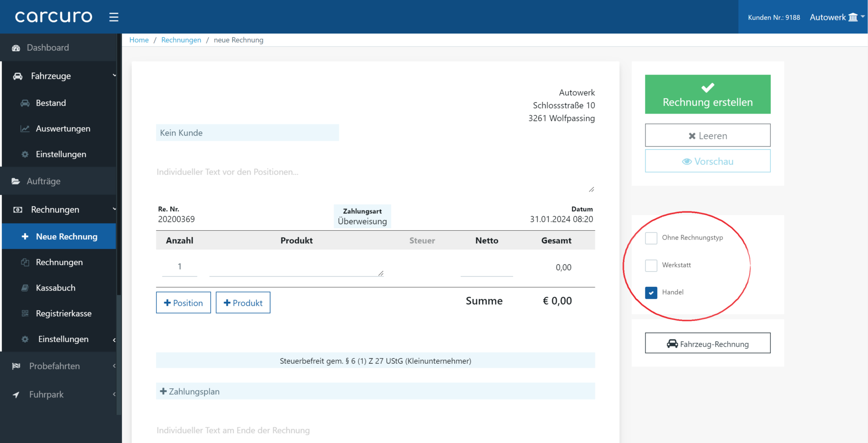The width and height of the screenshot is (868, 443).
Task: Click the car icon on Fahrzeug-Rechnung
Action: [x=672, y=344]
